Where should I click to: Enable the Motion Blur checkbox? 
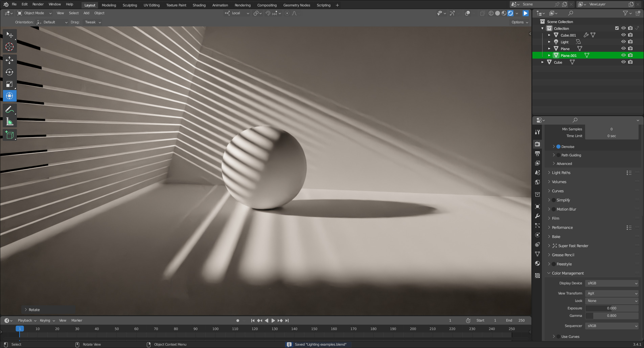tap(554, 209)
